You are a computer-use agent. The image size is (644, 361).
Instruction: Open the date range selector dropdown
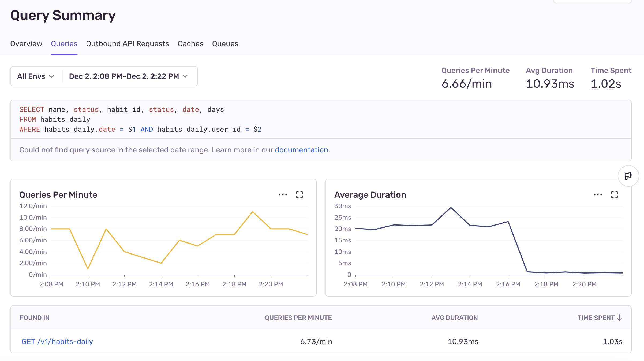coord(128,76)
